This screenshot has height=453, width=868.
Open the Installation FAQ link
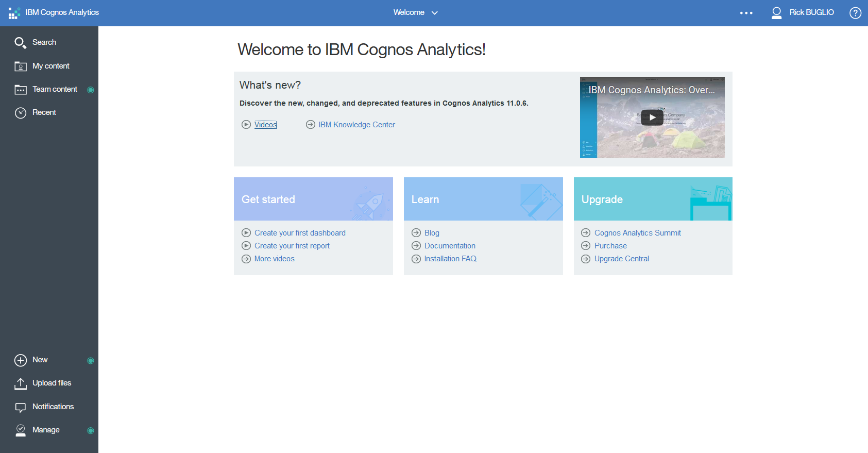[450, 259]
